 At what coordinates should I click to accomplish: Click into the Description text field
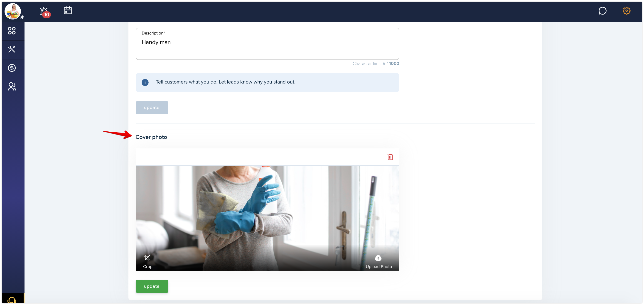tap(267, 44)
